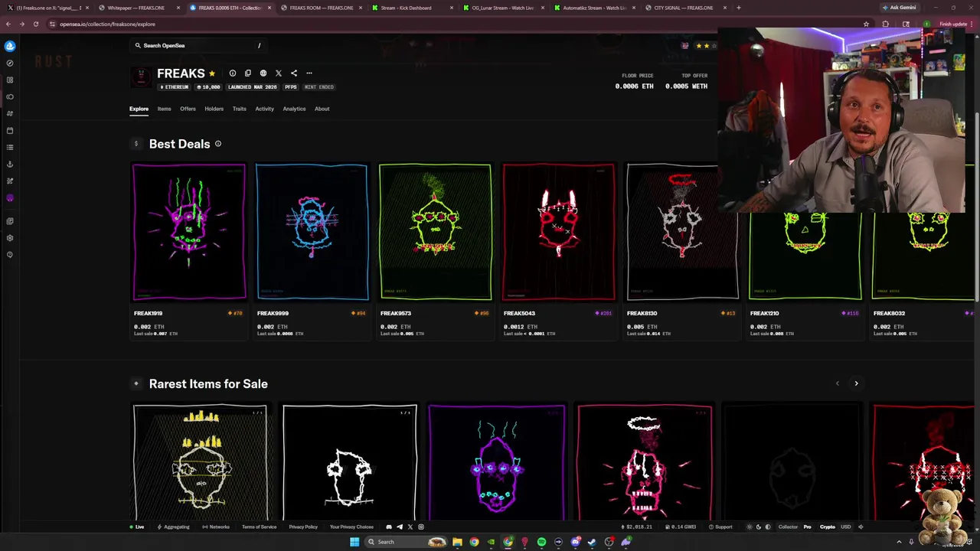
Task: Open the Discord icon in footer
Action: tap(389, 527)
